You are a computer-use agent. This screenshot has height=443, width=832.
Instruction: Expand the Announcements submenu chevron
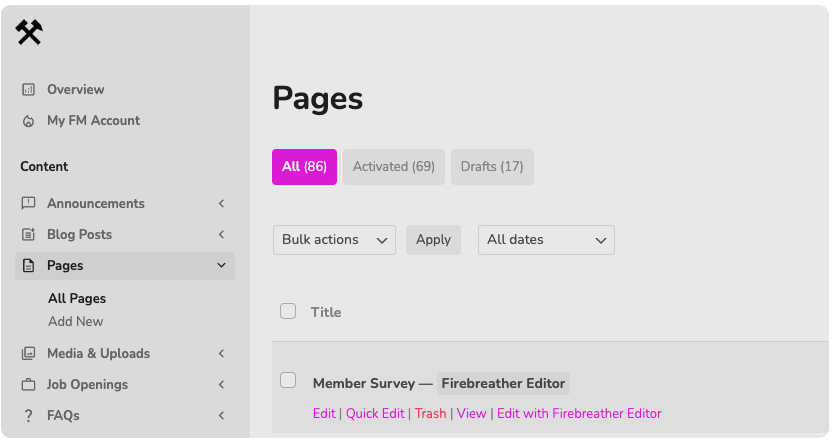pos(221,203)
